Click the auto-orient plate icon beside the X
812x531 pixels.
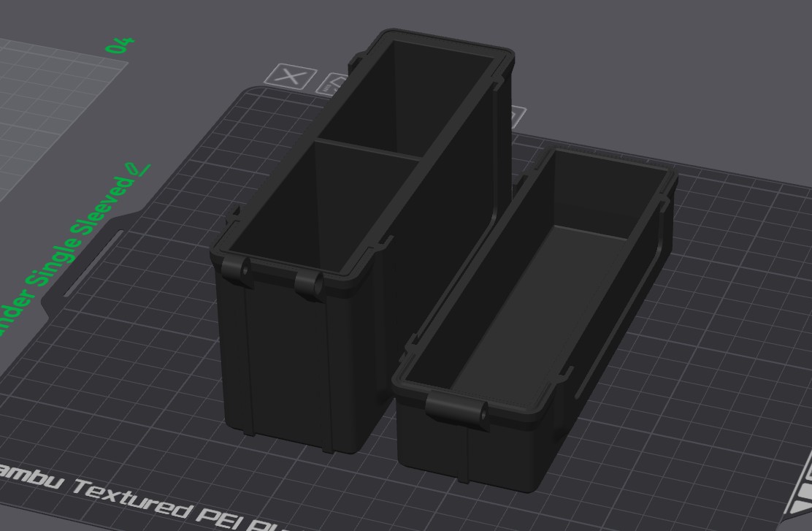(333, 84)
